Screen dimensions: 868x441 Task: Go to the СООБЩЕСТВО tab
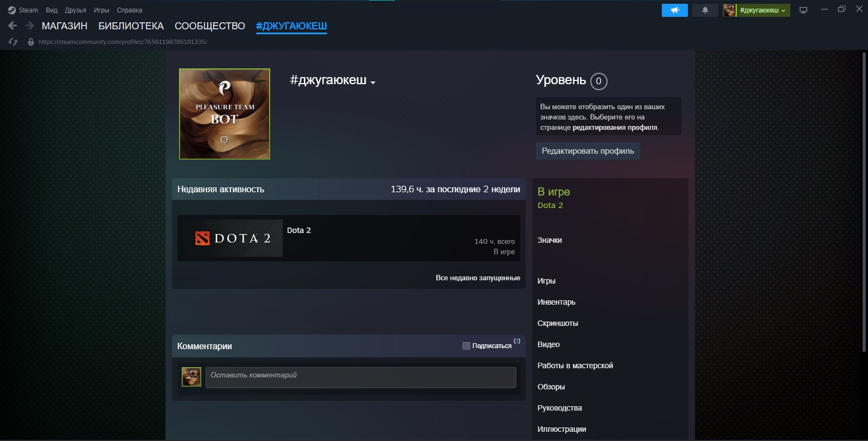tap(209, 26)
